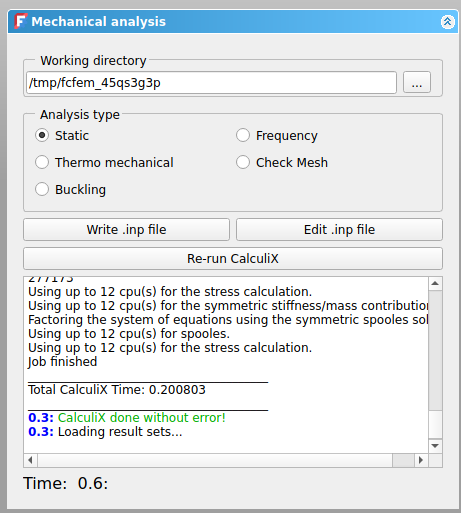The image size is (461, 513).
Task: Click Write .inp file button
Action: [x=126, y=229]
